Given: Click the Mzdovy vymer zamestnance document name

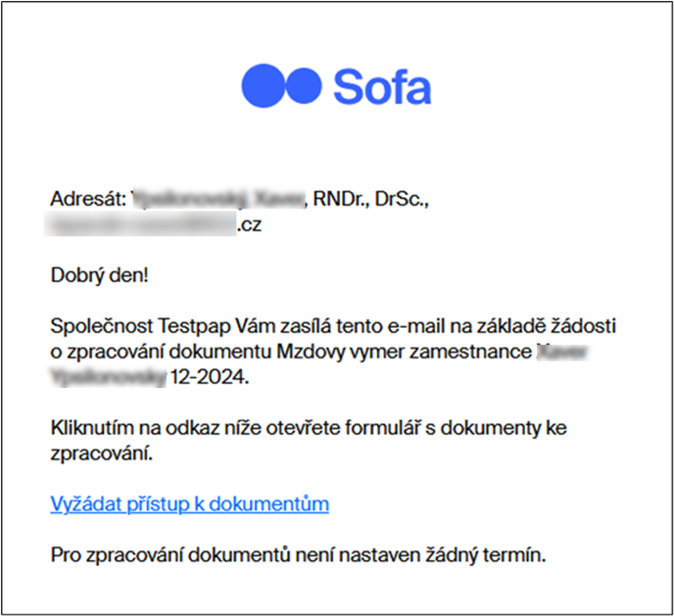Looking at the screenshot, I should coord(404,352).
